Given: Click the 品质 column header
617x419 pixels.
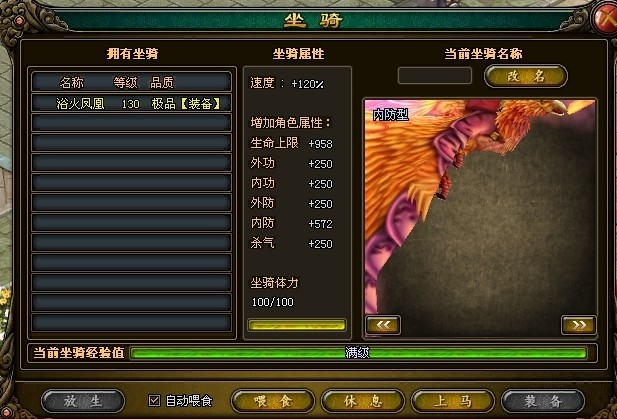Looking at the screenshot, I should [162, 83].
